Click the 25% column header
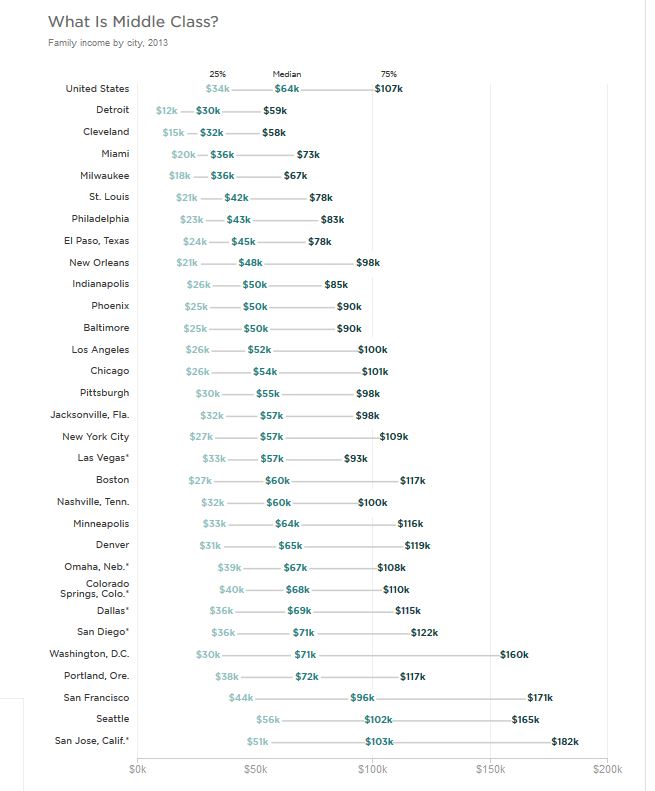This screenshot has width=655, height=791. [x=217, y=74]
